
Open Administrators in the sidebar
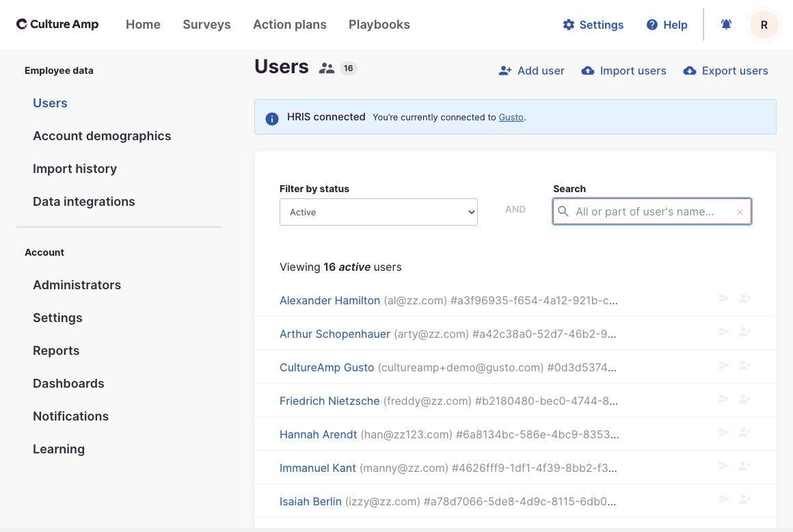click(x=77, y=285)
